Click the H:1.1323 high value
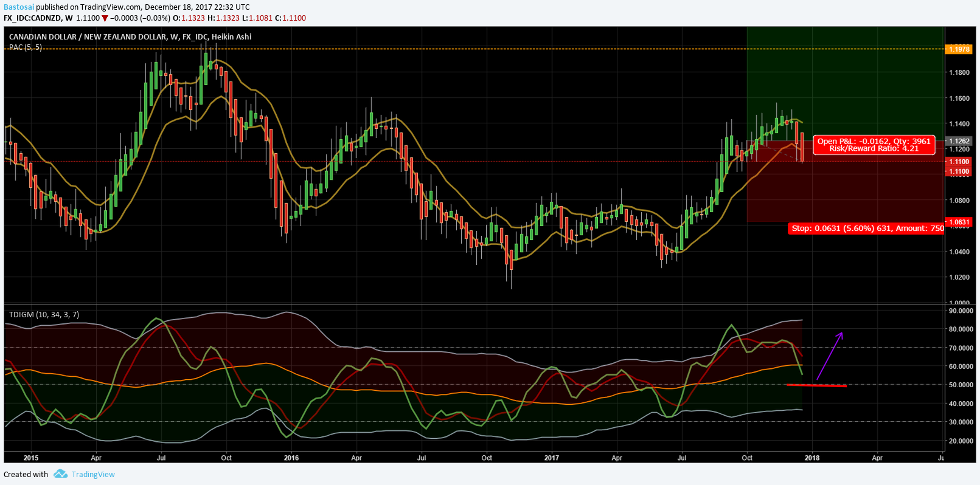The width and height of the screenshot is (980, 485). (x=223, y=18)
